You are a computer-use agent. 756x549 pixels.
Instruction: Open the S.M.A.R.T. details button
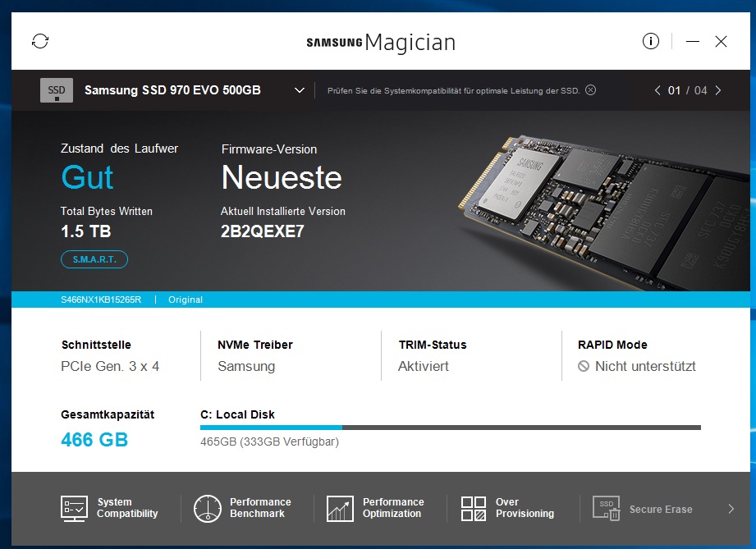[94, 259]
